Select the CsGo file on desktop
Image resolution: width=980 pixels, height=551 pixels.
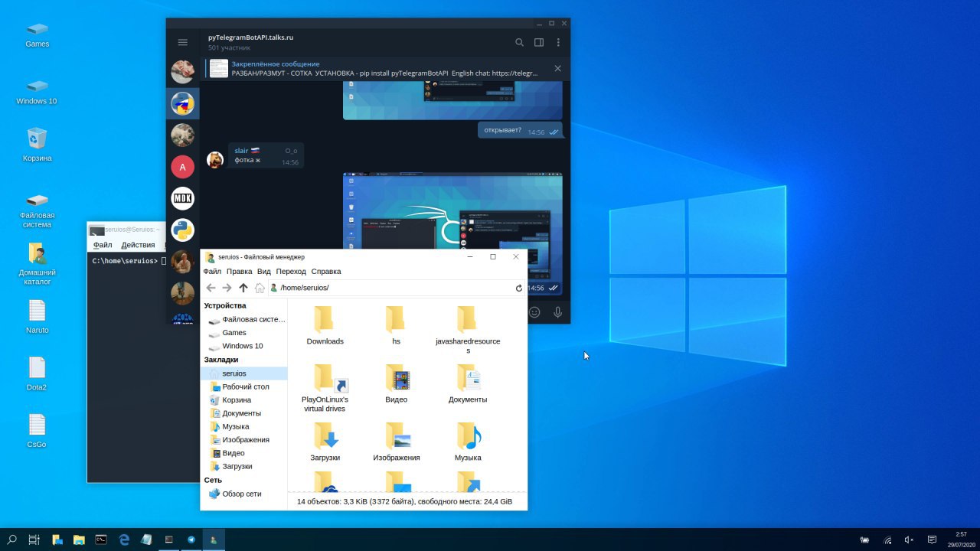click(x=37, y=431)
